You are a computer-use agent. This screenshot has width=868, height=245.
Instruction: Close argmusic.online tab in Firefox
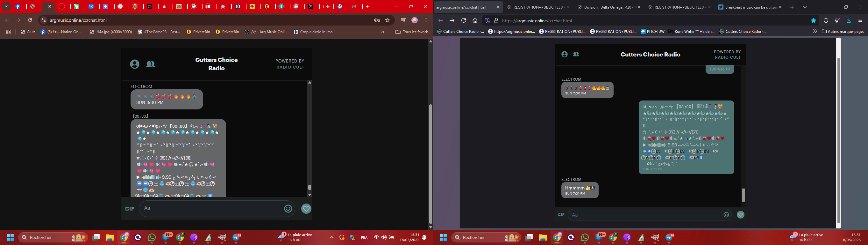(498, 7)
